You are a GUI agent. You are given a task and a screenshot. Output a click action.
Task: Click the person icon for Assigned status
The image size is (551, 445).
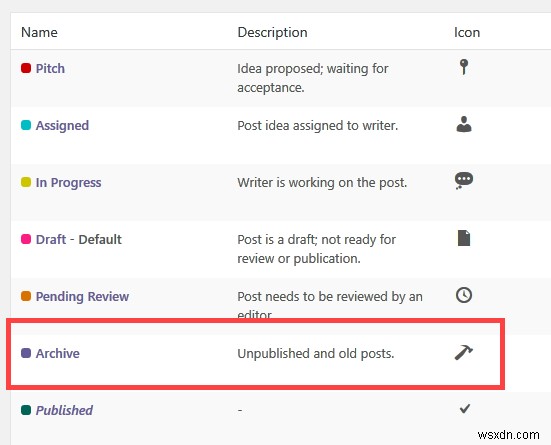tap(464, 124)
